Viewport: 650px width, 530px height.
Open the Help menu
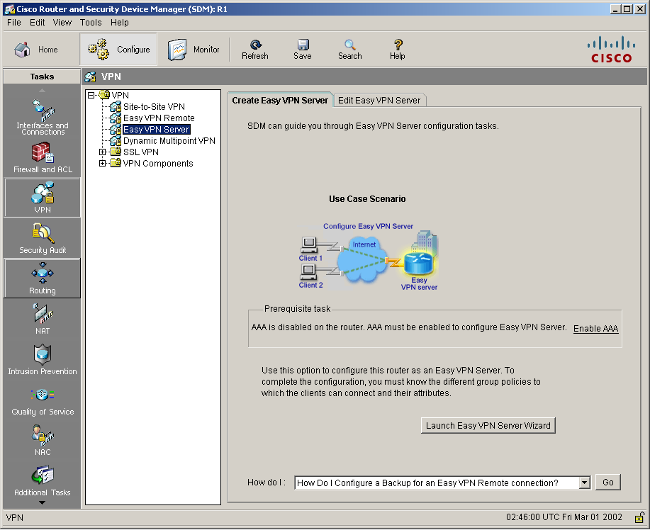coord(119,22)
